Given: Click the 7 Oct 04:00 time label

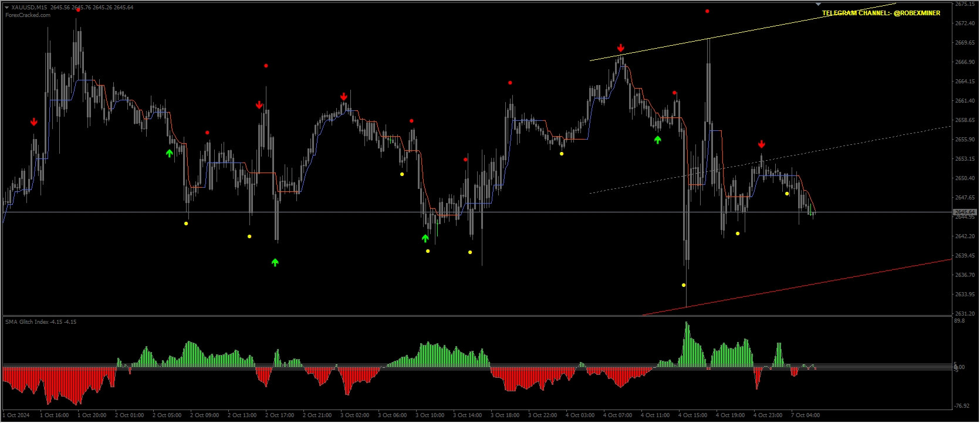Looking at the screenshot, I should pos(805,415).
